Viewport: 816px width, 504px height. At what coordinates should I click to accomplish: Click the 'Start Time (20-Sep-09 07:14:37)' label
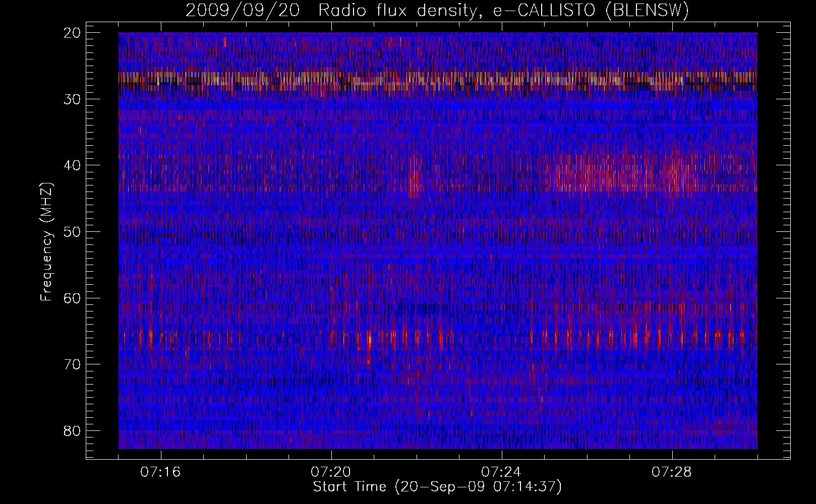point(437,487)
